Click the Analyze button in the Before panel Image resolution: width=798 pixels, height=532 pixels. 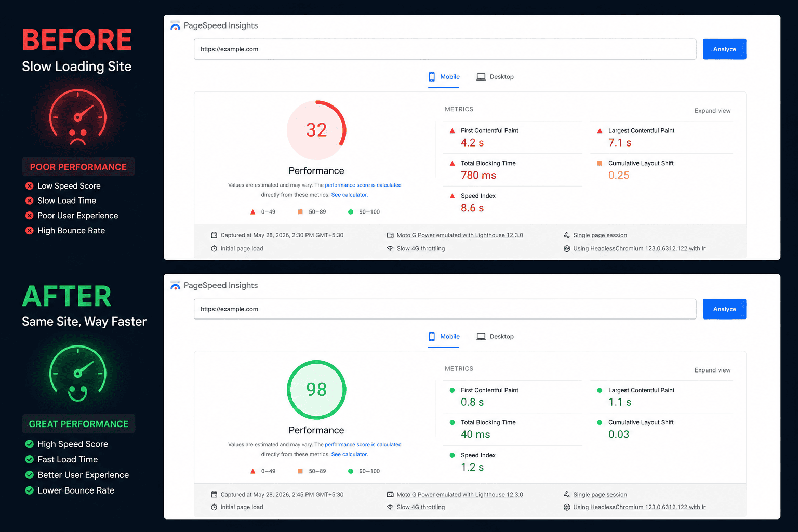point(724,49)
